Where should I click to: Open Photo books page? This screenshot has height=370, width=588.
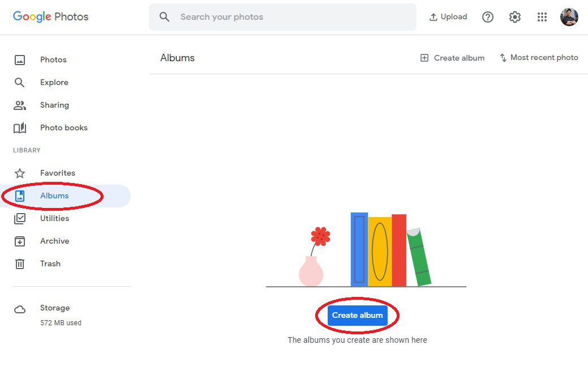tap(63, 127)
